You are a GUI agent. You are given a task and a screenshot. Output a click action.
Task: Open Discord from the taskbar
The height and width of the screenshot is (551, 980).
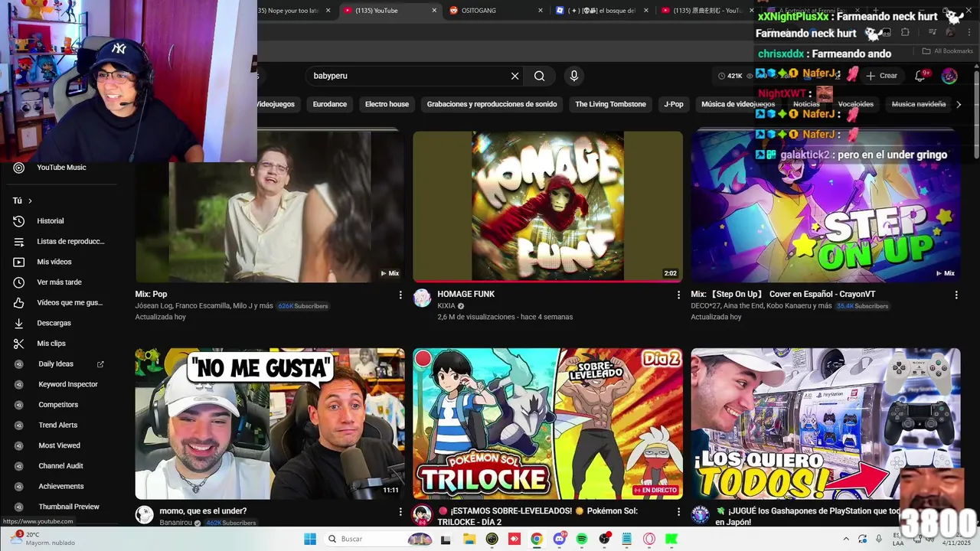point(560,539)
